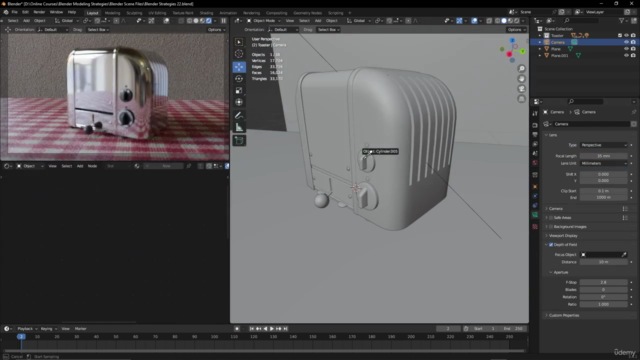Activate the Scale tool in the viewport toolbar
This screenshot has width=640, height=360.
coord(239,90)
